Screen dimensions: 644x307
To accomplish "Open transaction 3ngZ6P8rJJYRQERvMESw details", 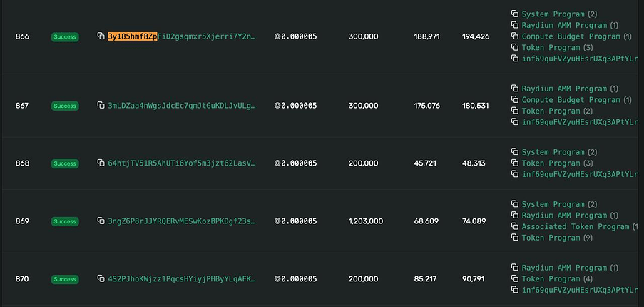I will tap(182, 221).
